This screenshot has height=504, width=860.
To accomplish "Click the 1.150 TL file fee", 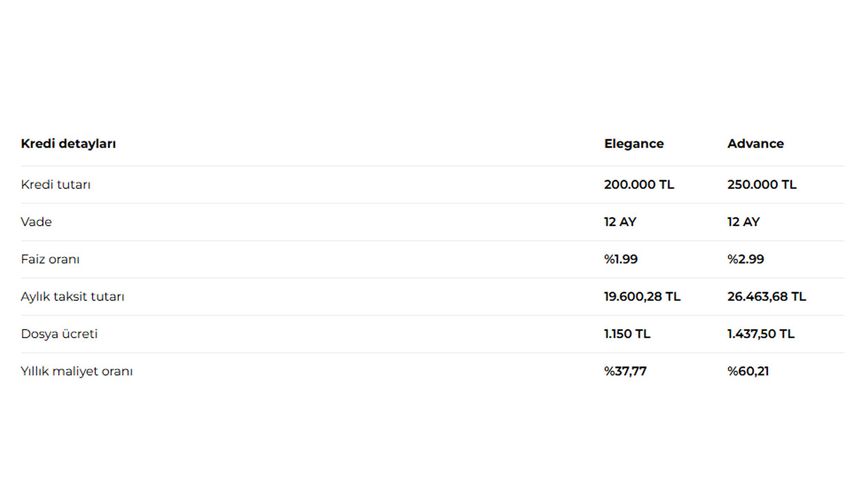I will pos(627,334).
